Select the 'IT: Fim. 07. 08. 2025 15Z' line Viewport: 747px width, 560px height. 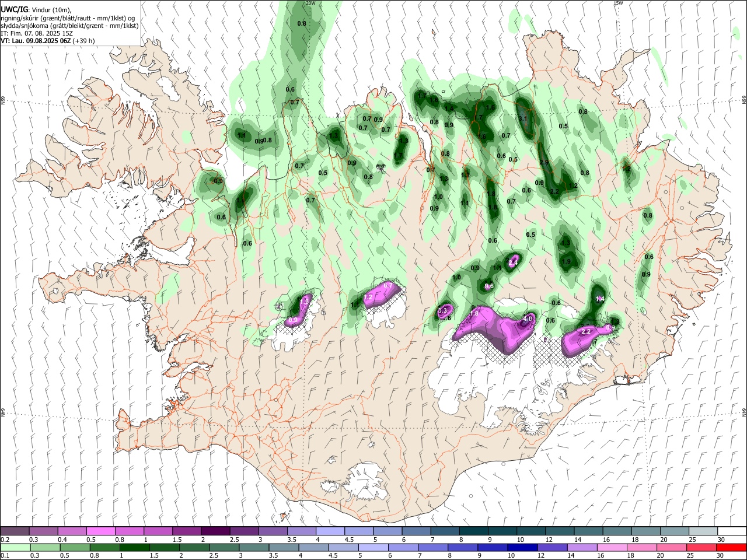coord(36,33)
